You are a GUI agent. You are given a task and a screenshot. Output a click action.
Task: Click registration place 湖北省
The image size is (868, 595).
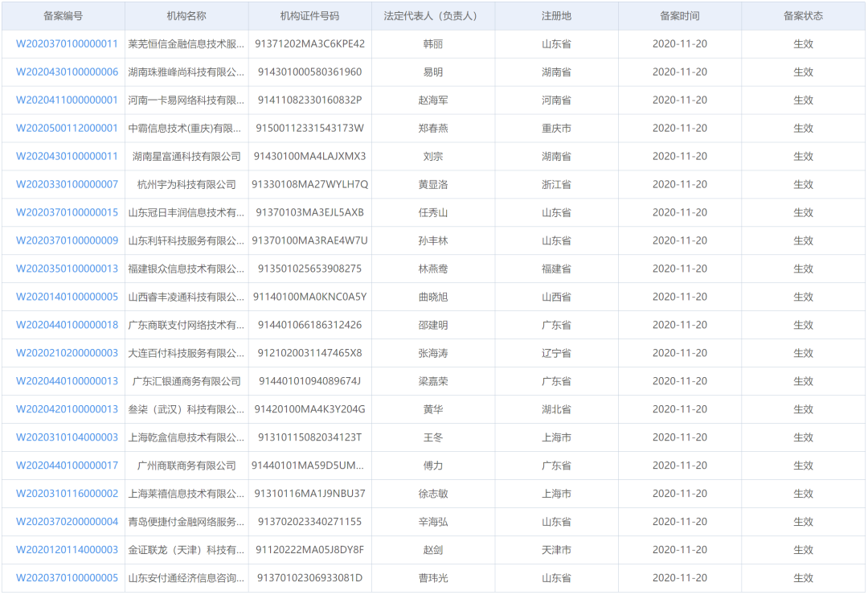[x=556, y=409]
